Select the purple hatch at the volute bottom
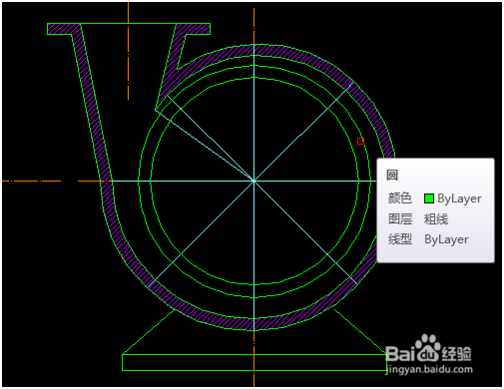 tap(254, 324)
